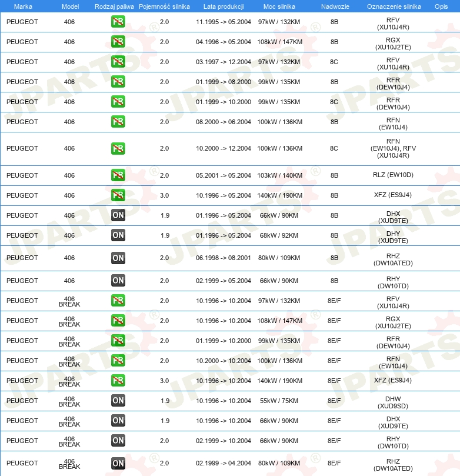Screen dimensions: 460x476
Task: Click 8E/F body cell in DHW row
Action: (x=334, y=401)
